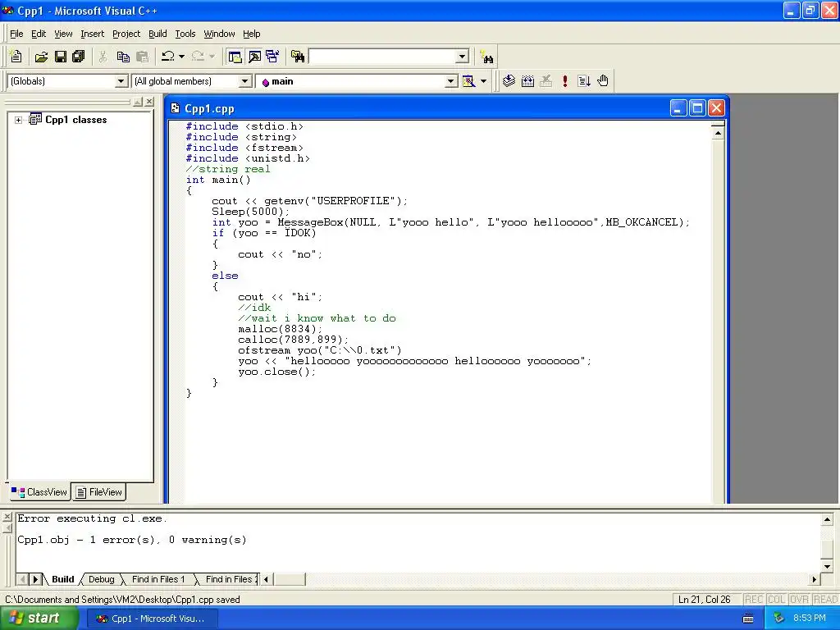
Task: Click the Compile icon
Action: click(509, 81)
